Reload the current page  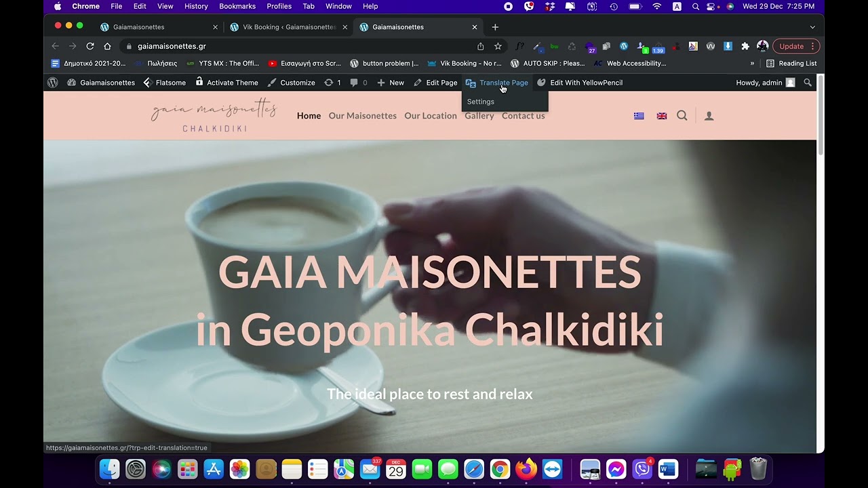[90, 46]
